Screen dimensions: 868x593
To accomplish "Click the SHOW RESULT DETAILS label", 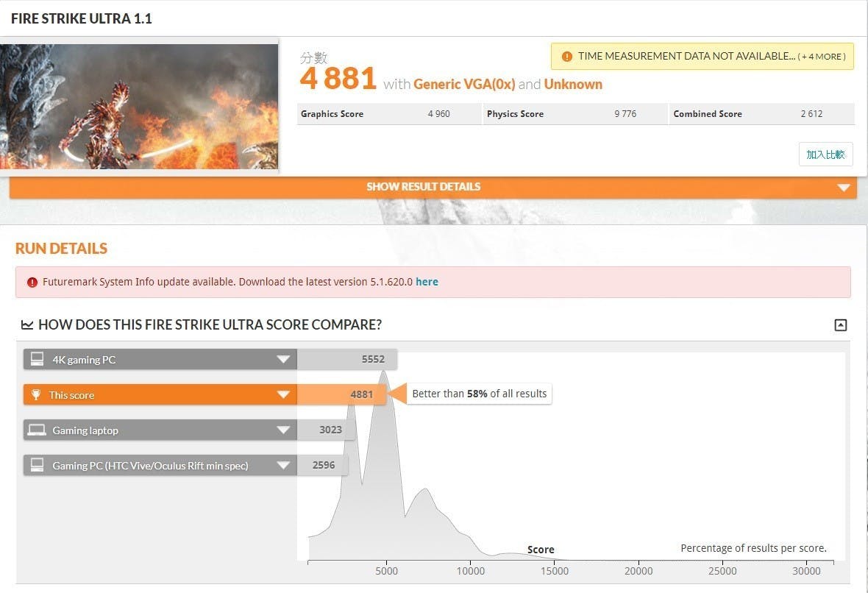I will 424,187.
